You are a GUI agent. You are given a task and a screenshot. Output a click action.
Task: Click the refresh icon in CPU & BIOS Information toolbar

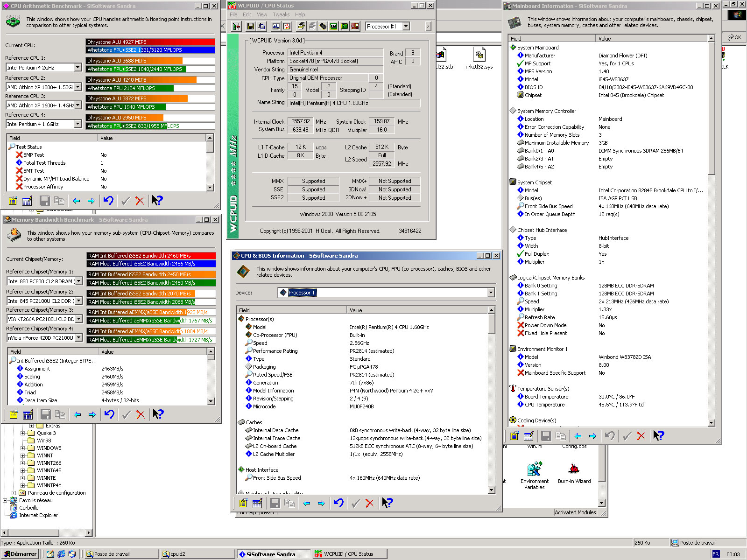click(338, 503)
